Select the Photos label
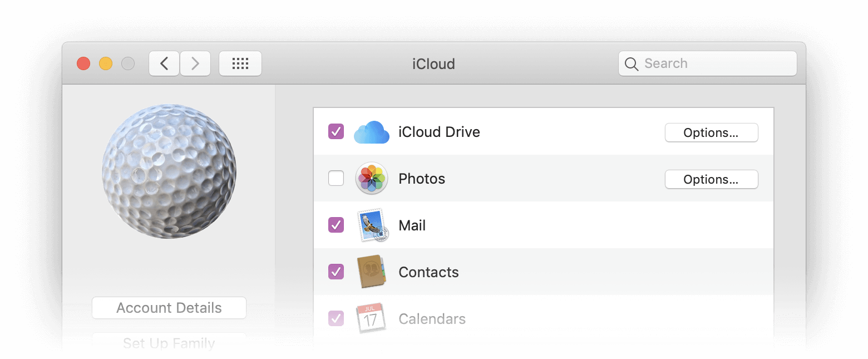The width and height of the screenshot is (868, 359). [x=422, y=179]
